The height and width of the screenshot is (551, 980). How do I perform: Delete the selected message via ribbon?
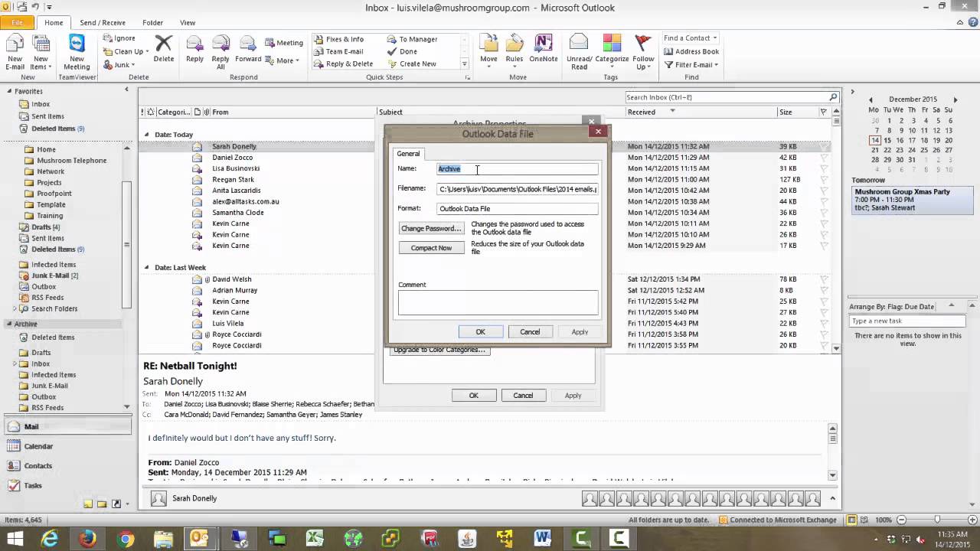click(164, 49)
